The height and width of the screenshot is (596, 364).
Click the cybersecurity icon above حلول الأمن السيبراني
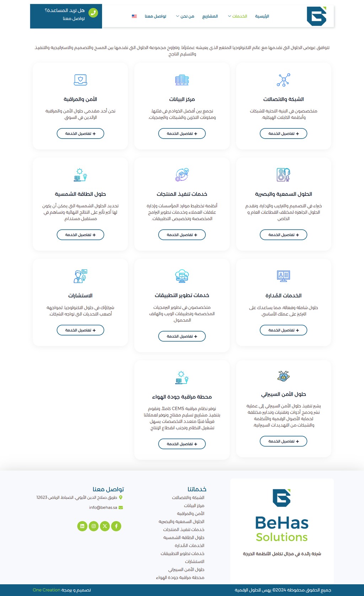(283, 376)
